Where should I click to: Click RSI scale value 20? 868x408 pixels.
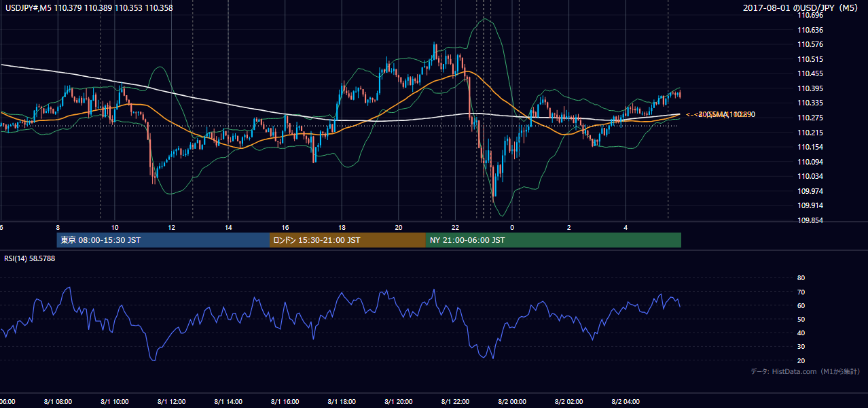coord(801,360)
